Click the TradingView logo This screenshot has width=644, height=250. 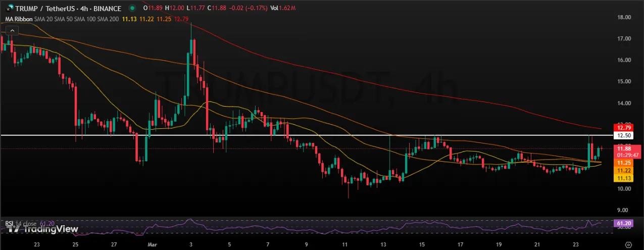pos(42,229)
